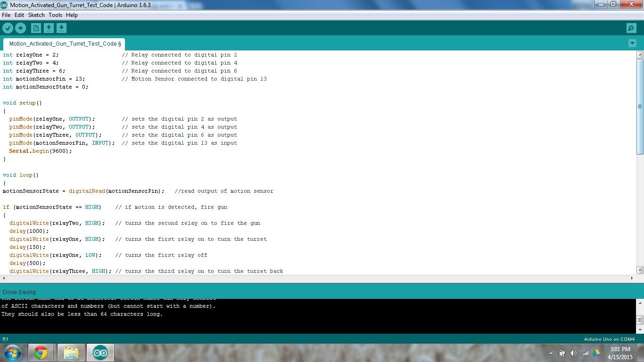Open the File menu

6,15
